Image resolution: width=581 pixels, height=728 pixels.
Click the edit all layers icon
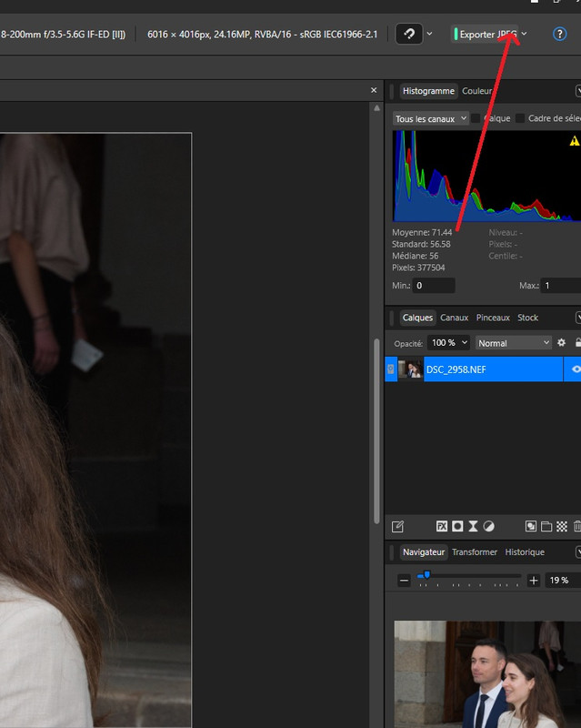397,527
